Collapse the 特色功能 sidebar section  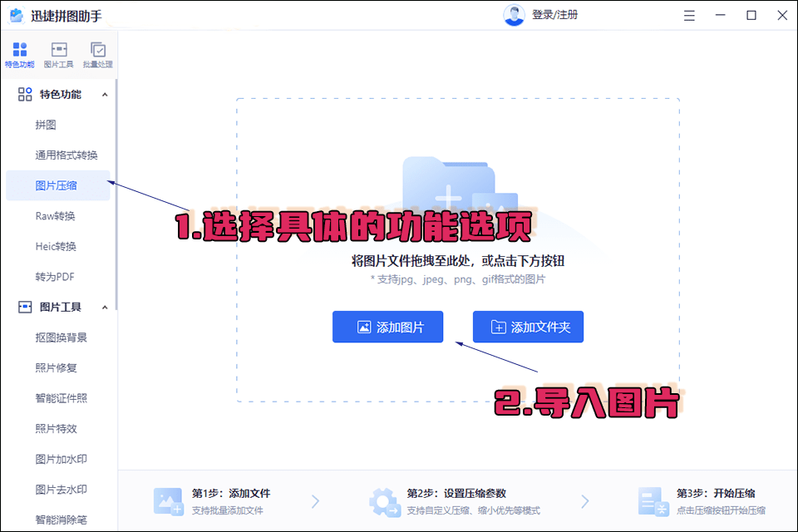click(x=105, y=94)
